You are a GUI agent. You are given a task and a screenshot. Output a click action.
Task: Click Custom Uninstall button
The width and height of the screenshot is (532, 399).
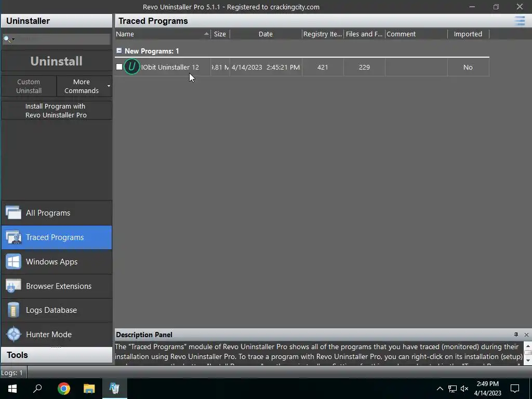tap(29, 86)
